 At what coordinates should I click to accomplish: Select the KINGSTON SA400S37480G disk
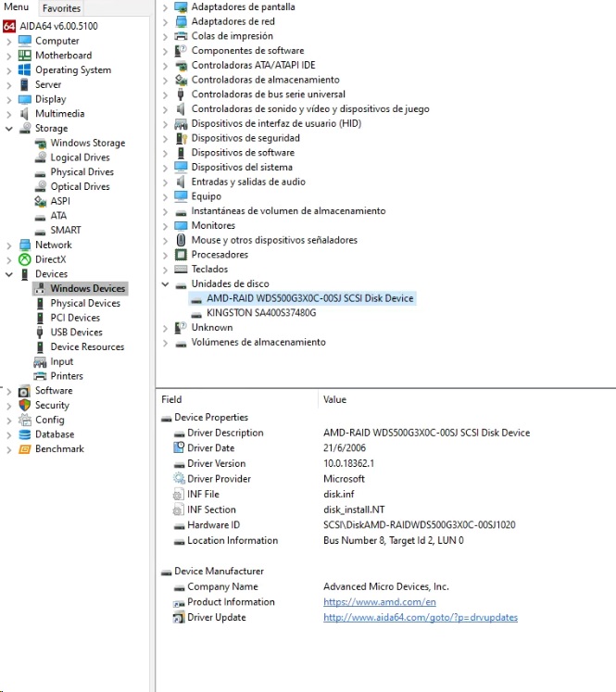[x=261, y=313]
